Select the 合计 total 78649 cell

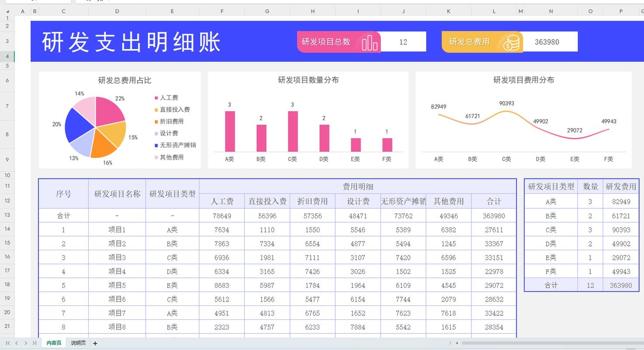(x=222, y=216)
